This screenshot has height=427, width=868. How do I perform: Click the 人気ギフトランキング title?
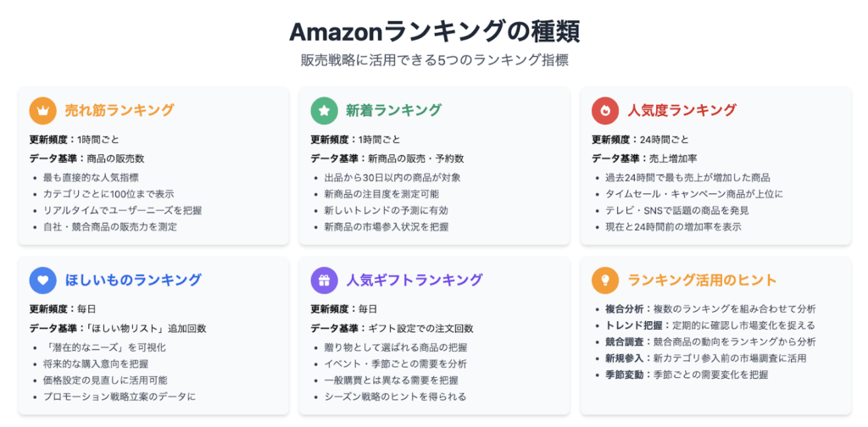414,280
